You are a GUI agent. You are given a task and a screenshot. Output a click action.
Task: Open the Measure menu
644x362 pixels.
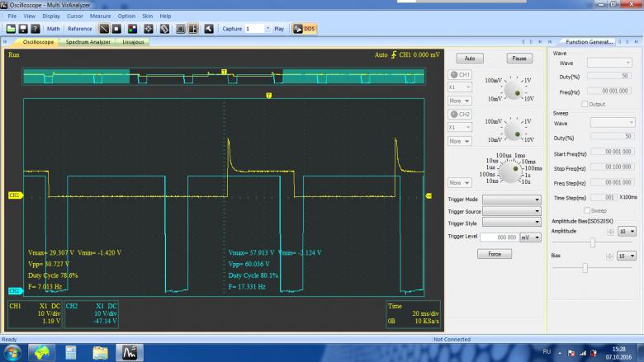click(x=100, y=16)
